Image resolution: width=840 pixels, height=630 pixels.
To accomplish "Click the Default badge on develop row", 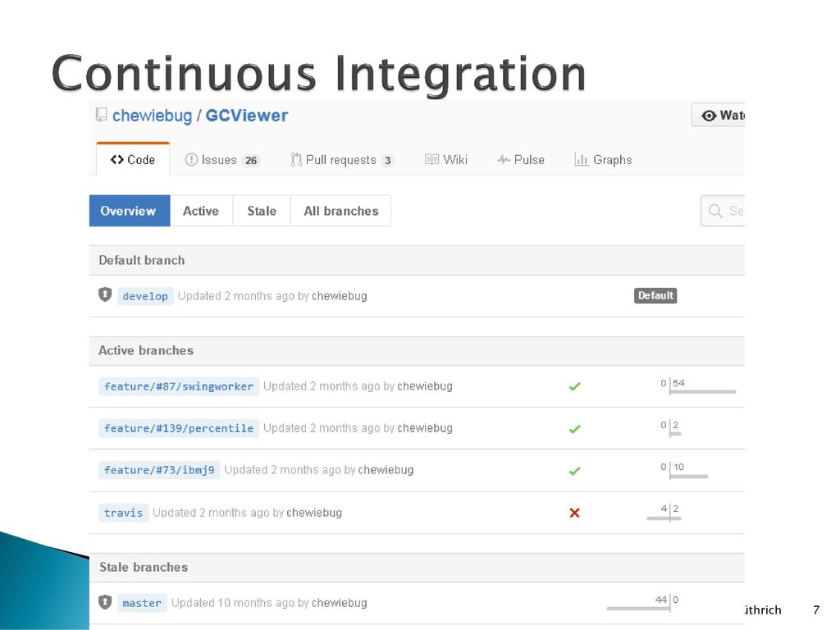I will click(x=655, y=295).
